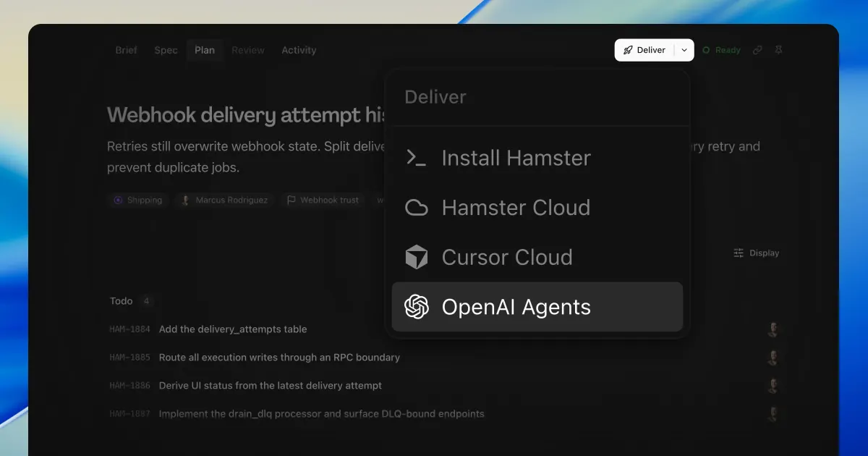Click the Ready status indicator

click(x=721, y=50)
